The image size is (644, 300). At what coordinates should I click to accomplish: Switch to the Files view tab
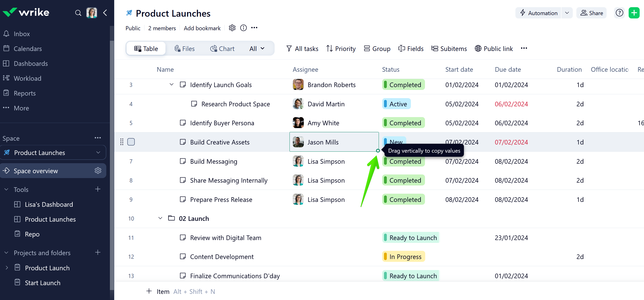184,49
